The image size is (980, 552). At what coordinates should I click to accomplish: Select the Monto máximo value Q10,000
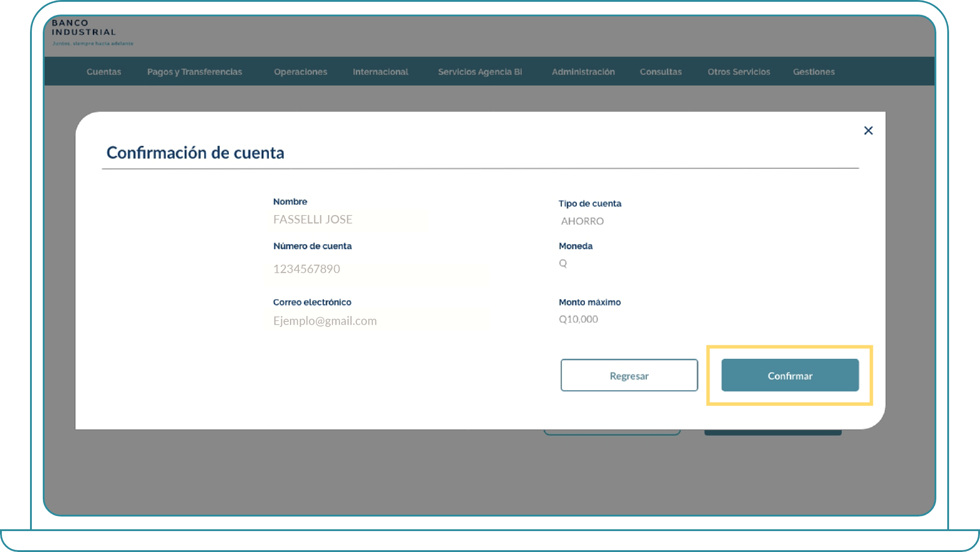578,319
